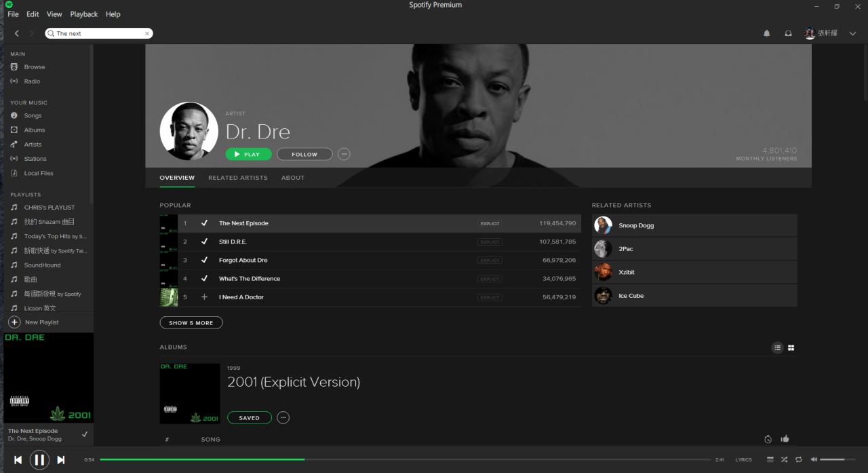Pause the current track

tap(39, 460)
